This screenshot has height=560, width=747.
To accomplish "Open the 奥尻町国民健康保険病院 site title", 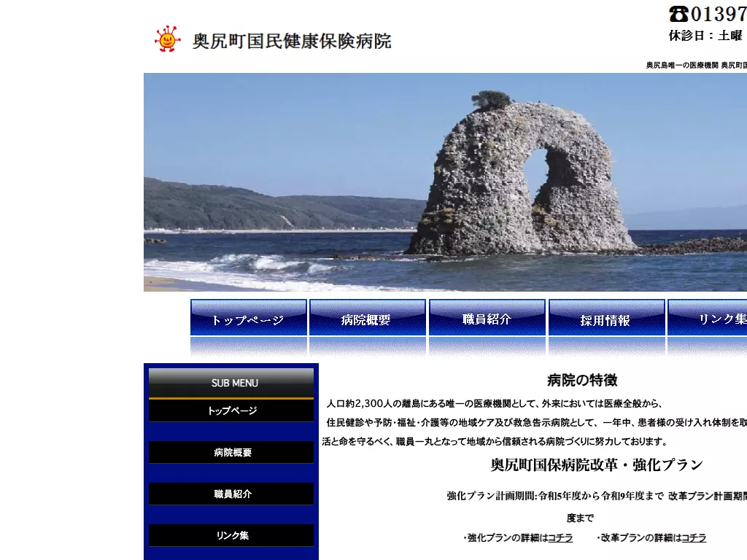I will [x=292, y=42].
